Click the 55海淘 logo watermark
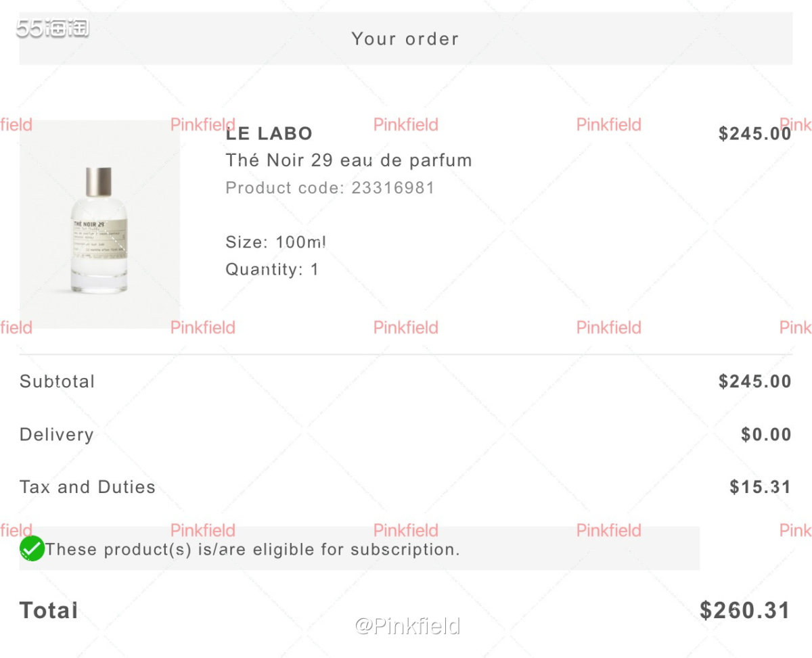Screen dimensions: 812x658 point(53,28)
